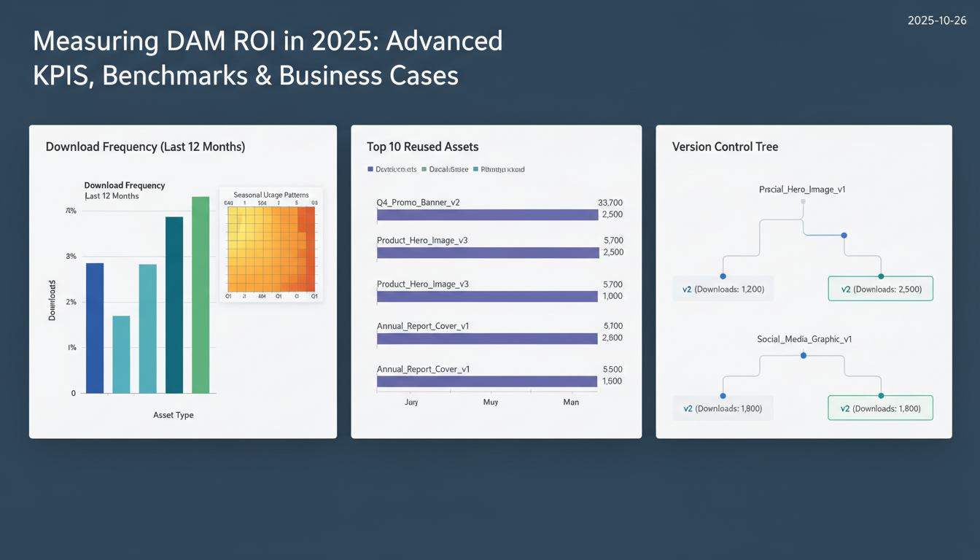Open the Seasonal Usage Patterns heatmap inset

(x=271, y=244)
